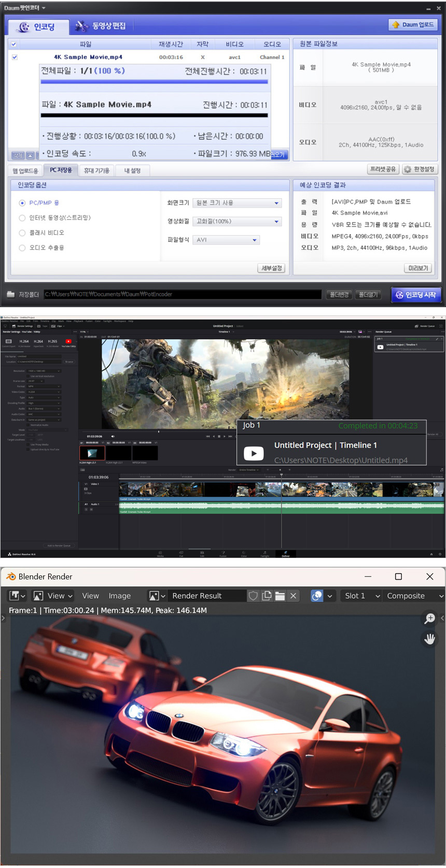Open the Image menu in Blender Render
Screen dimensions: 446x868
[x=120, y=596]
